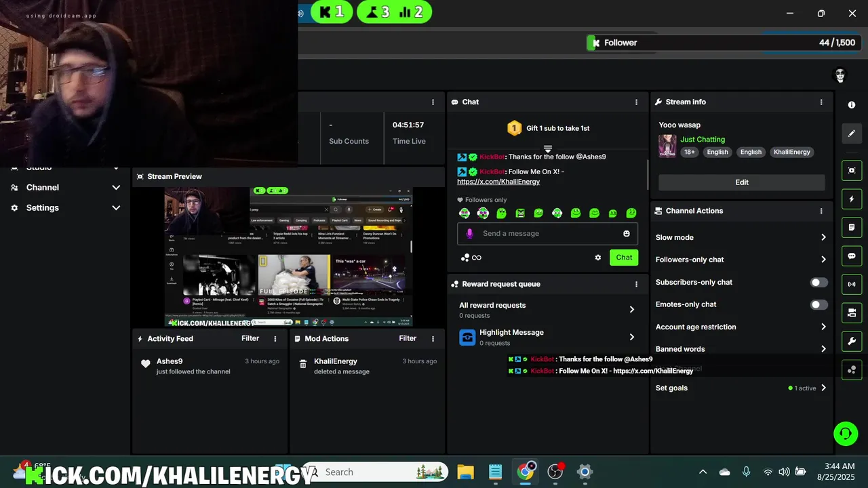Click the microphone icon in system tray
The width and height of the screenshot is (868, 488).
(747, 472)
